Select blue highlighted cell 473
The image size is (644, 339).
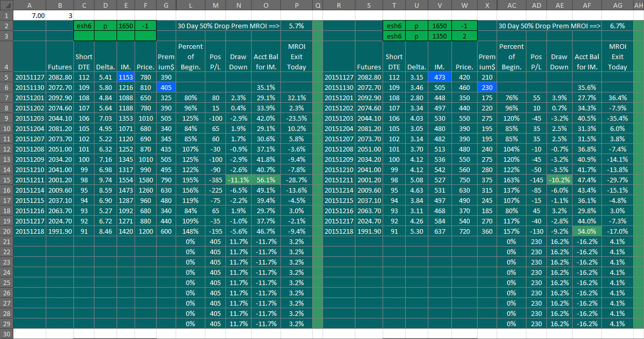(x=440, y=77)
